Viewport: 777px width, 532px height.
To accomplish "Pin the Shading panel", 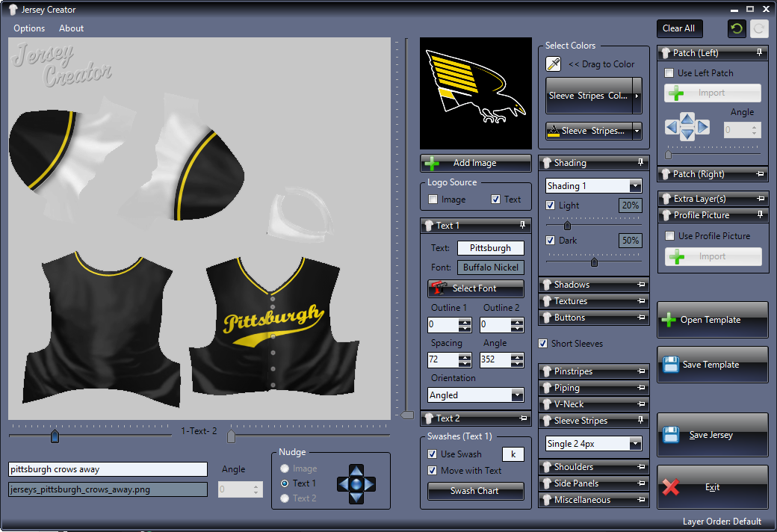I will [640, 162].
